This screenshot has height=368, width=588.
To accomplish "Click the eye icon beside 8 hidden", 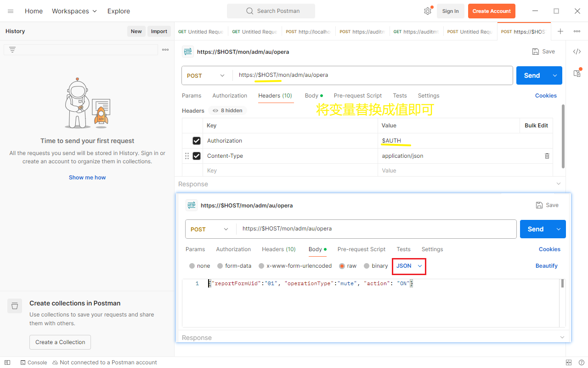I will (x=215, y=110).
